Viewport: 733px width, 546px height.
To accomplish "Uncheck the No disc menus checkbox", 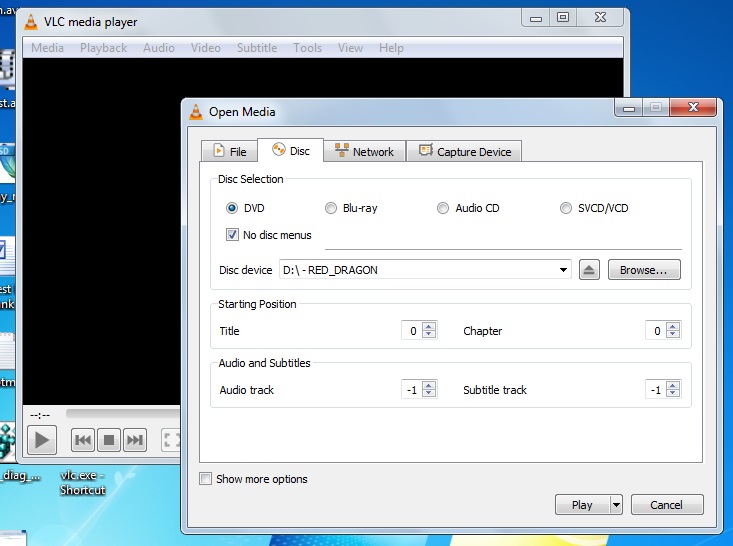I will 232,234.
